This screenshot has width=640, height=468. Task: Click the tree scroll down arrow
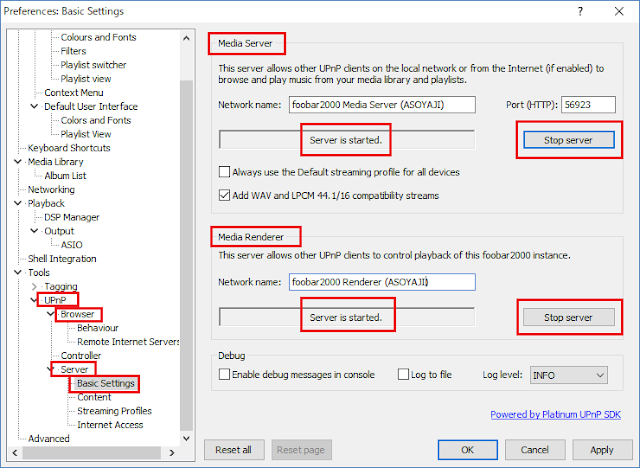tap(187, 439)
